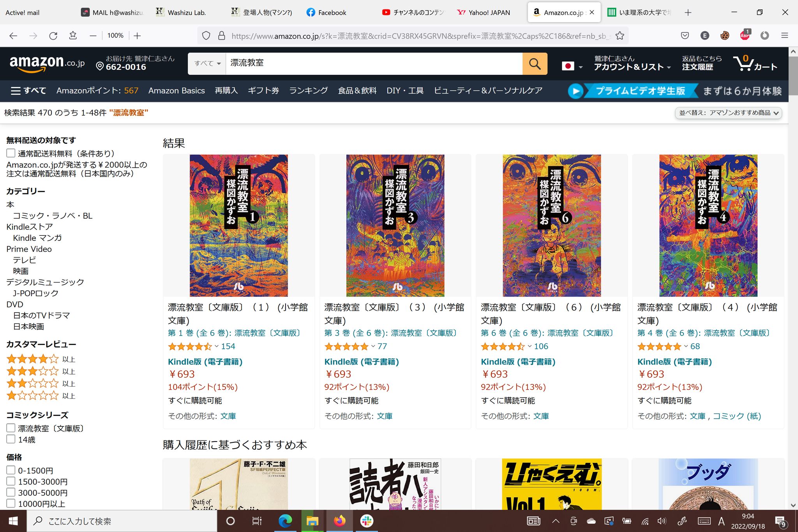Click the 漂流教室 volume 6 cover thumbnail
This screenshot has width=798, height=532.
tap(551, 225)
